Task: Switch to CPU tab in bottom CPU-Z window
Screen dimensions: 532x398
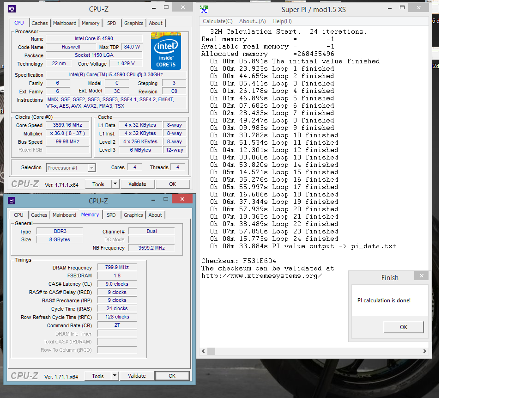Action: click(18, 215)
